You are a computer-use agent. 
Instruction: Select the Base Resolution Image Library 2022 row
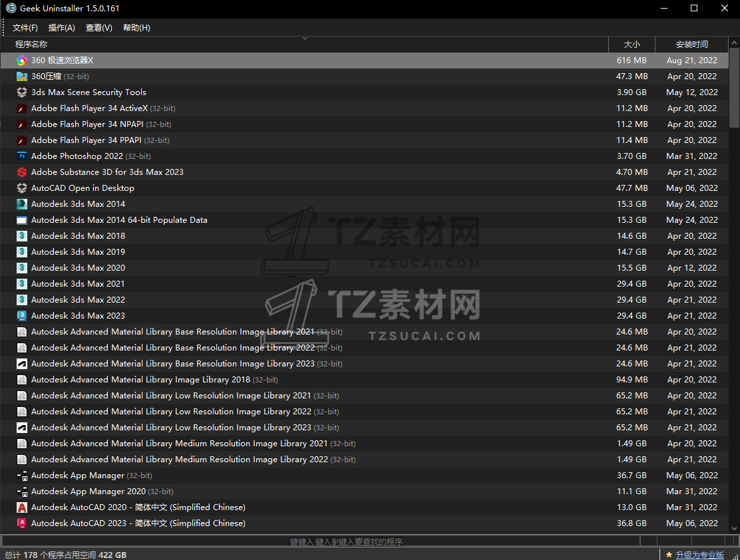364,349
